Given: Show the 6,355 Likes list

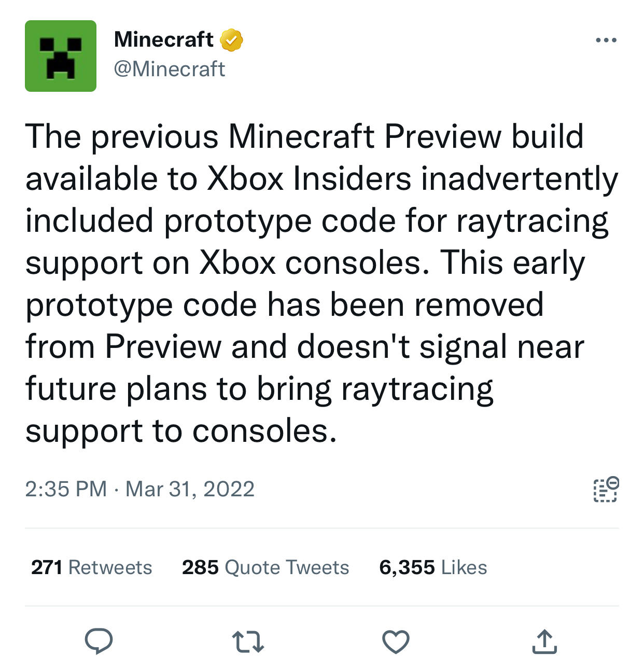Looking at the screenshot, I should 433,567.
